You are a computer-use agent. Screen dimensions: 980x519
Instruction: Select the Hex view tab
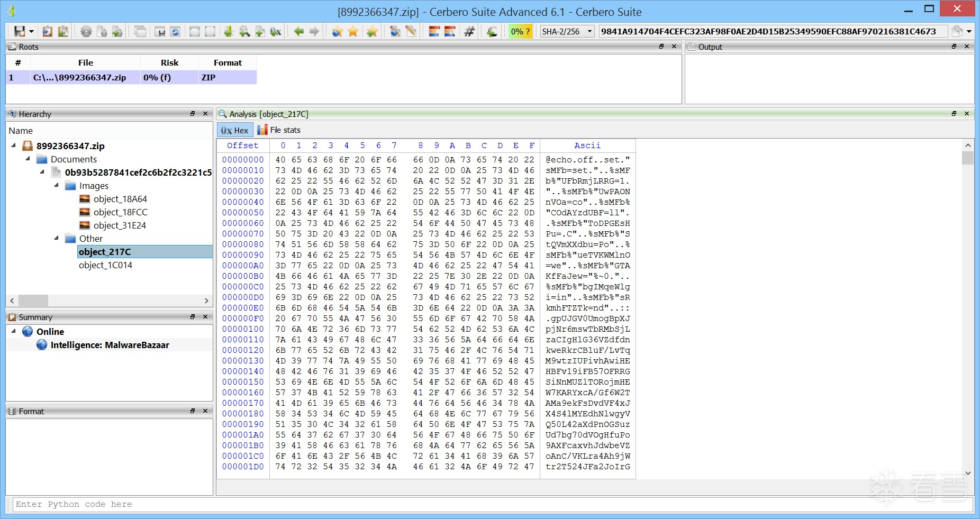pos(234,130)
